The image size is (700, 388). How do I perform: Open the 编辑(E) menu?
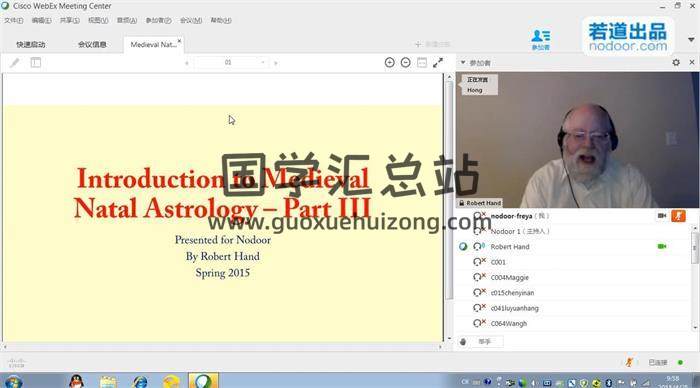click(x=42, y=20)
